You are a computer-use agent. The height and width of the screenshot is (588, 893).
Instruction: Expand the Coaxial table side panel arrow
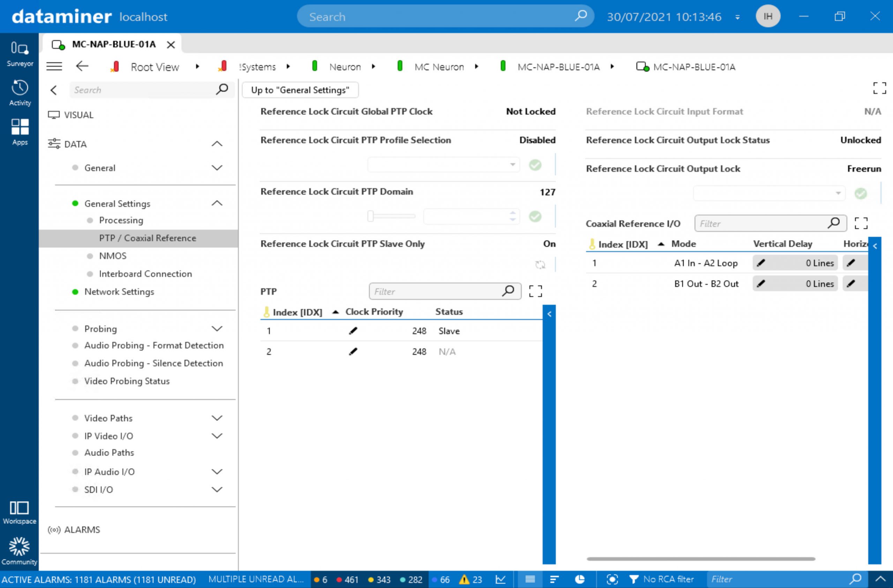[x=875, y=246]
